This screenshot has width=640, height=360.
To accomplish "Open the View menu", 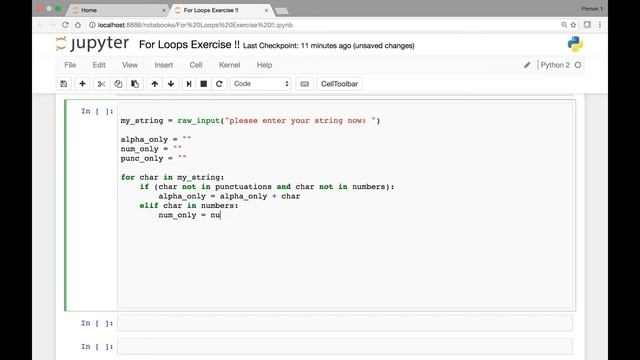I will pos(130,65).
